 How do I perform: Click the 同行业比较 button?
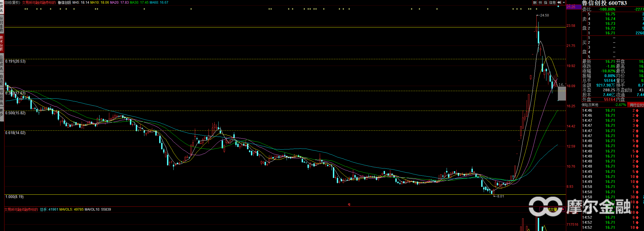[636, 105]
